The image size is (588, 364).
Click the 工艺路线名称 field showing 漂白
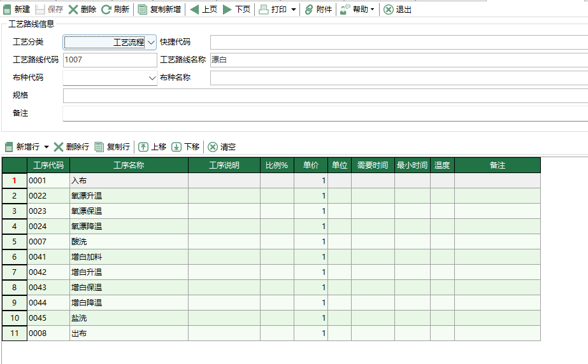(399, 60)
